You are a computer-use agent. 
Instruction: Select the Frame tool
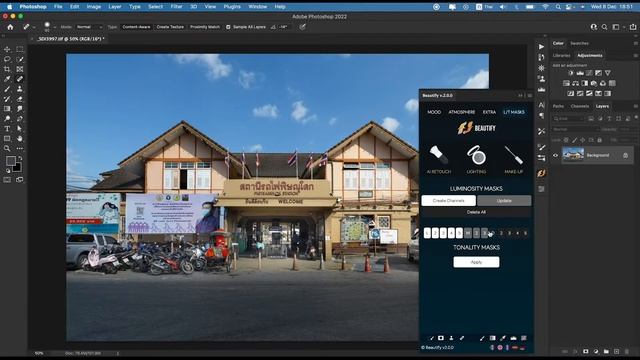point(20,69)
